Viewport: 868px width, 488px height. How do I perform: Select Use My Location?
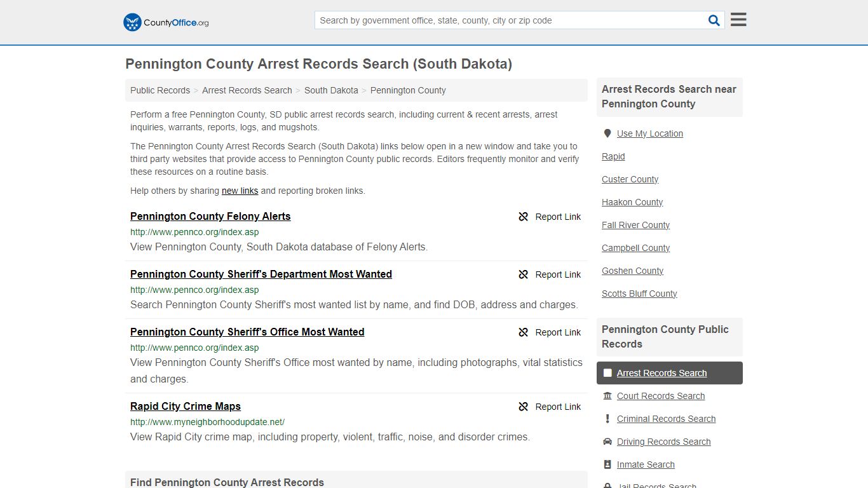tap(650, 133)
